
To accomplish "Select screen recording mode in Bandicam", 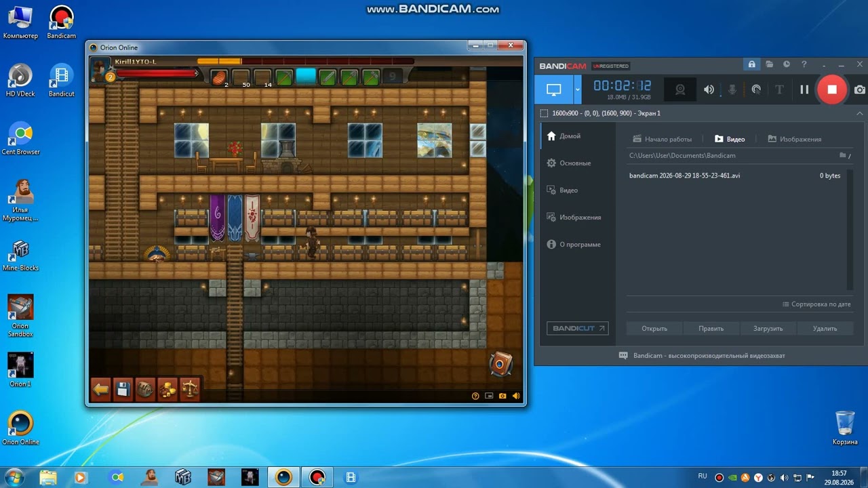I will coord(554,89).
